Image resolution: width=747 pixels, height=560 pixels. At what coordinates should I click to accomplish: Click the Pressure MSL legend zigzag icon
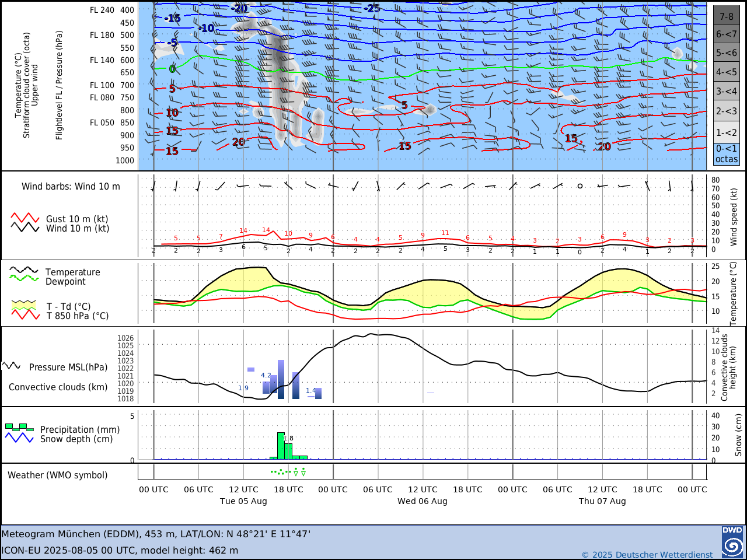[x=12, y=366]
